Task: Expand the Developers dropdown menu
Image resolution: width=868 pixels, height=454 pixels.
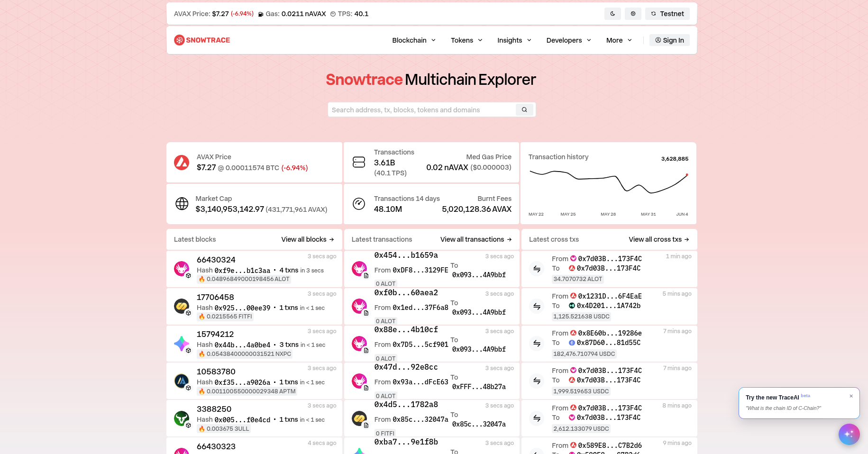Action: click(568, 40)
